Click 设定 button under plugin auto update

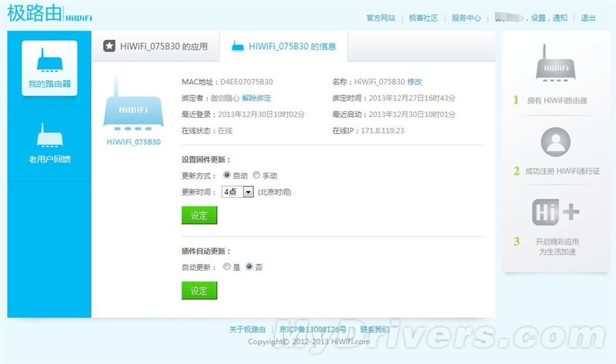199,291
